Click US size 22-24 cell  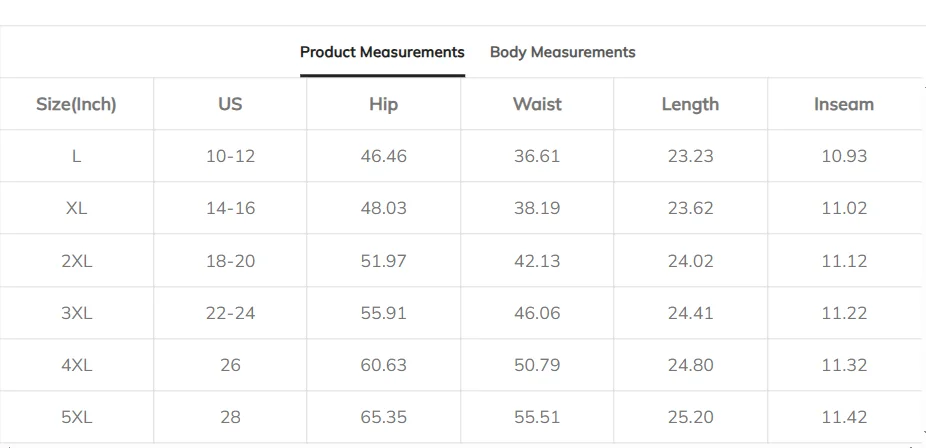pos(230,313)
